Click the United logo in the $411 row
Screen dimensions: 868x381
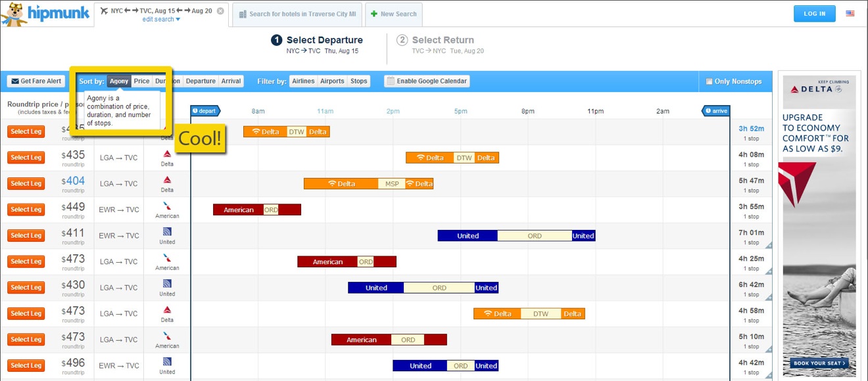point(167,232)
